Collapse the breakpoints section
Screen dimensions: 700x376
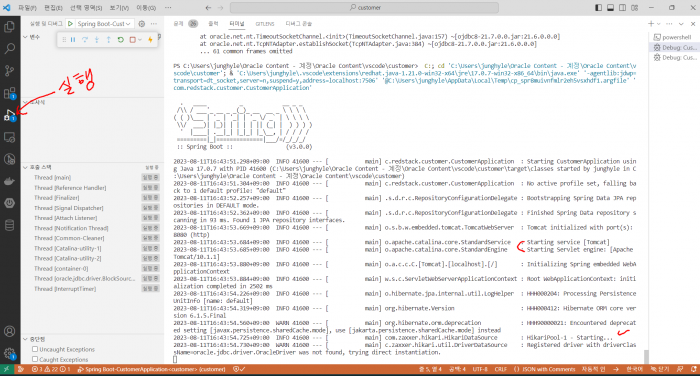(25, 339)
